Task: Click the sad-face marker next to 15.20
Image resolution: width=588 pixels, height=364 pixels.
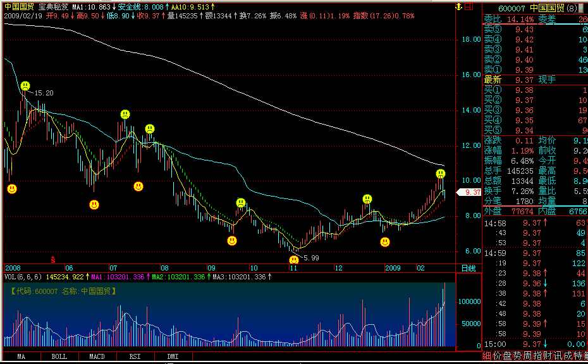Action: click(x=25, y=86)
